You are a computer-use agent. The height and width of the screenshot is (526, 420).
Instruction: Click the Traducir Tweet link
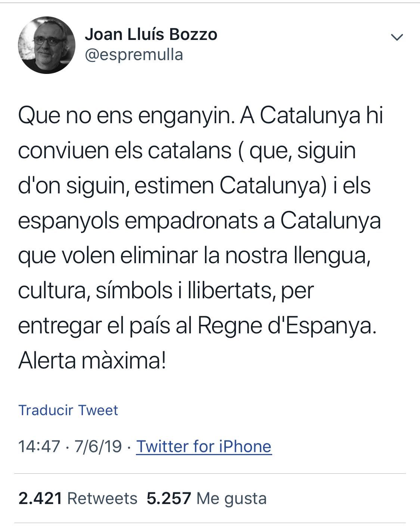coord(68,410)
